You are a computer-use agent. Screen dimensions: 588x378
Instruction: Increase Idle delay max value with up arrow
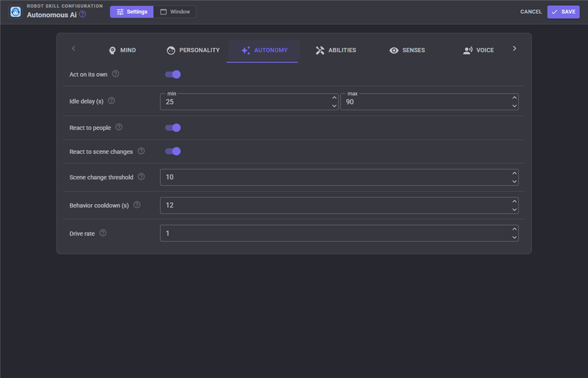tap(514, 98)
